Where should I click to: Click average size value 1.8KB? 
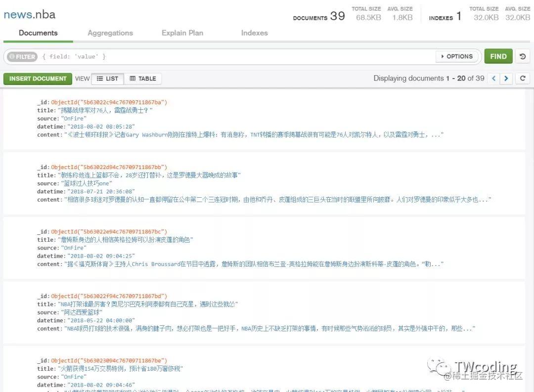[x=402, y=17]
